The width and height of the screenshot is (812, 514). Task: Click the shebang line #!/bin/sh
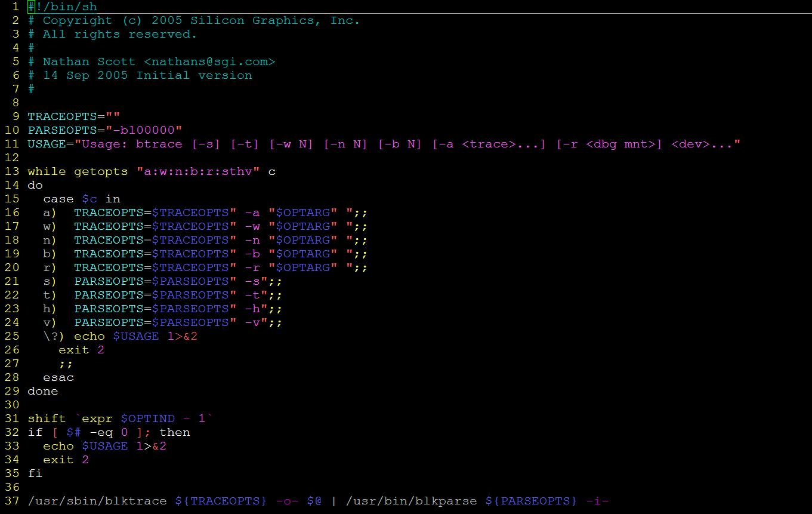[62, 7]
